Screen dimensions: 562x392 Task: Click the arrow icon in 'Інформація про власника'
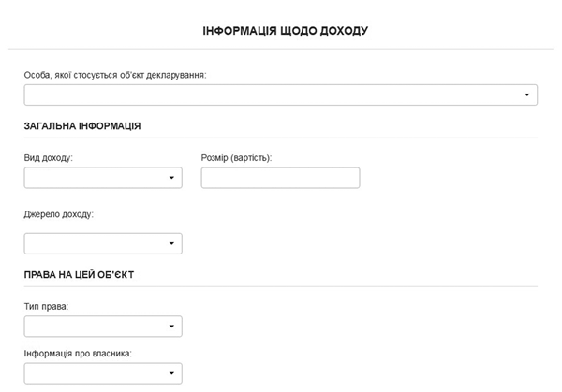(171, 374)
